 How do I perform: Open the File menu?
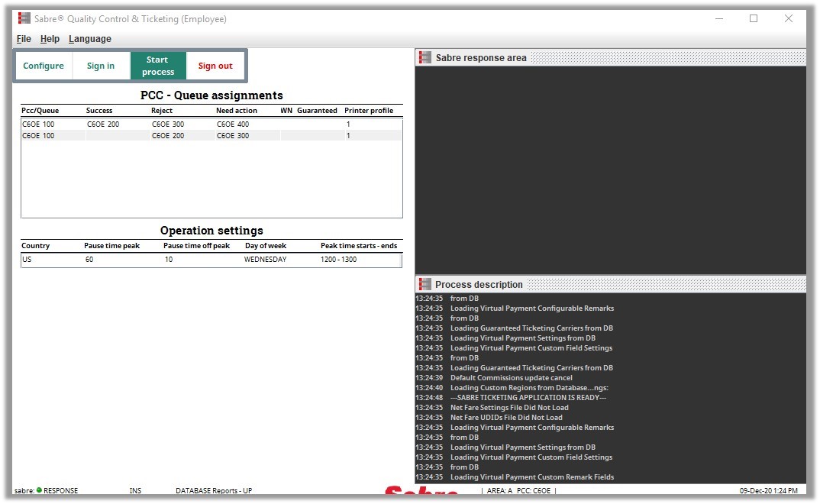point(24,39)
